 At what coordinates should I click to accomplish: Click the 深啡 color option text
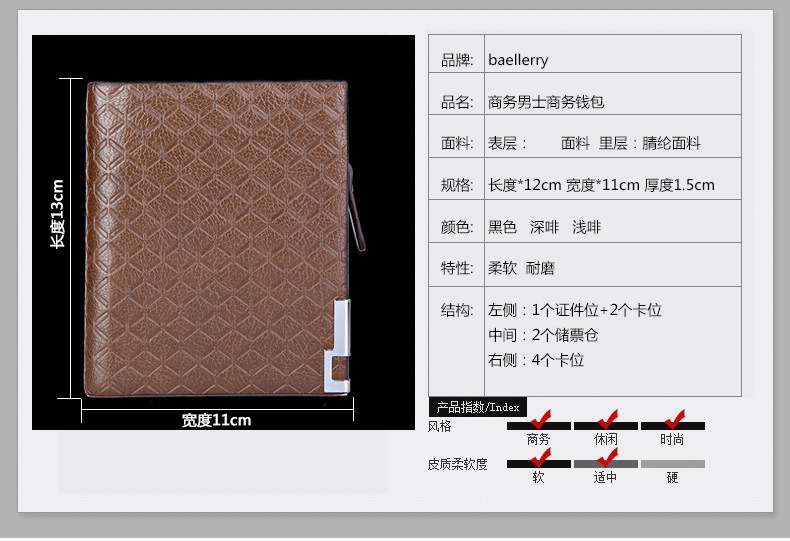pos(544,227)
